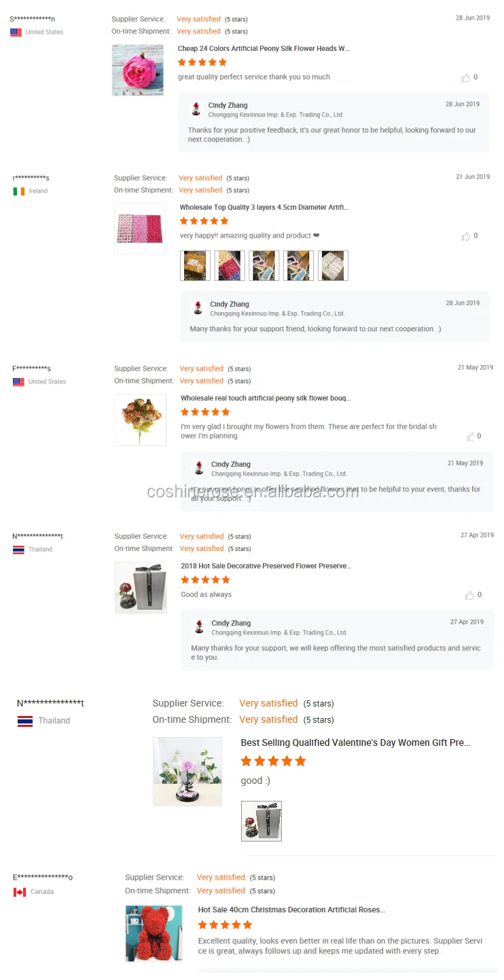Open "Hot Sale 40cm Christmas Decoration Artificial Roses" link
Image resolution: width=504 pixels, height=980 pixels.
[x=291, y=910]
